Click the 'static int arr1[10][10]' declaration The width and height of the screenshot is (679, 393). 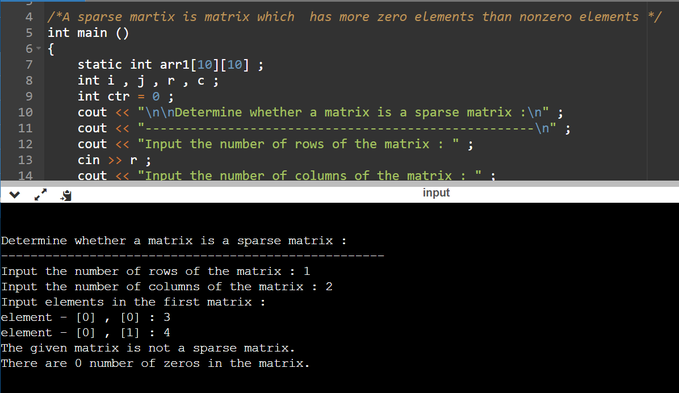click(170, 65)
